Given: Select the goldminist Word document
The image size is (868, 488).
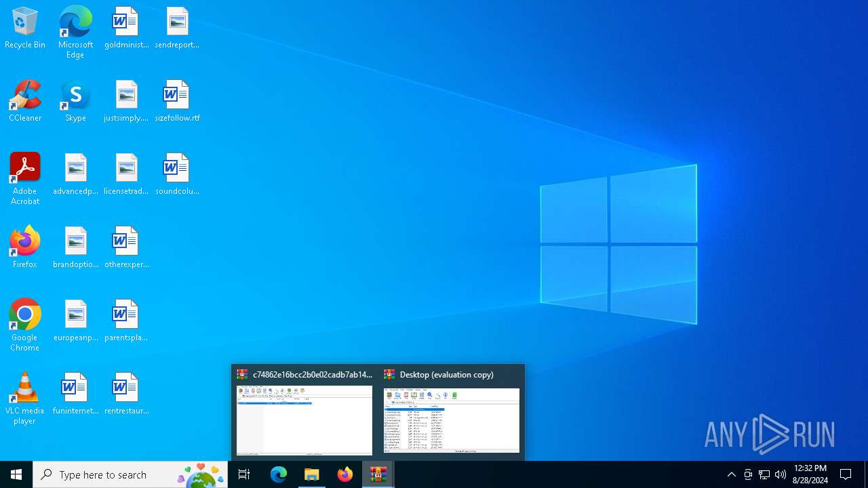Looking at the screenshot, I should click(x=126, y=28).
